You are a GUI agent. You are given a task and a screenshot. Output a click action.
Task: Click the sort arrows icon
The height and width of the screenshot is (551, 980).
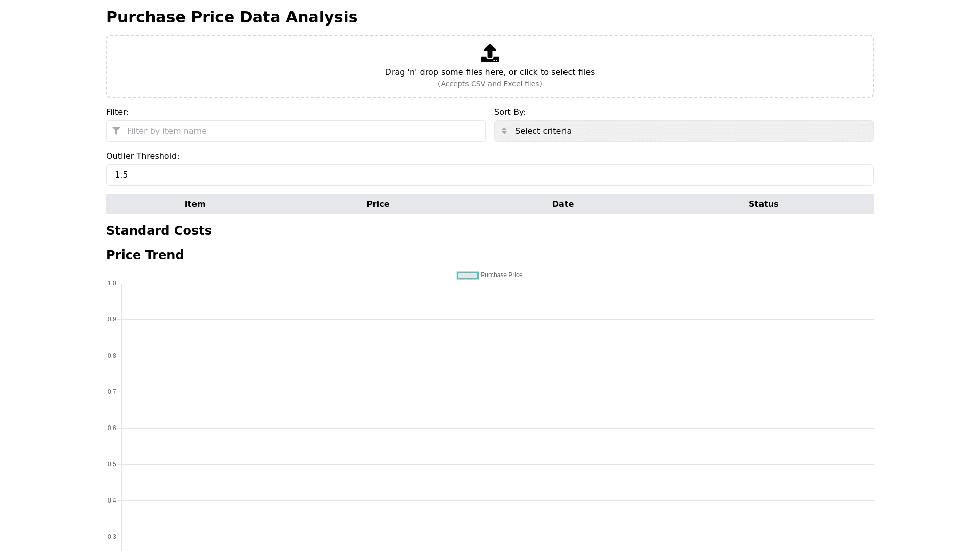504,131
